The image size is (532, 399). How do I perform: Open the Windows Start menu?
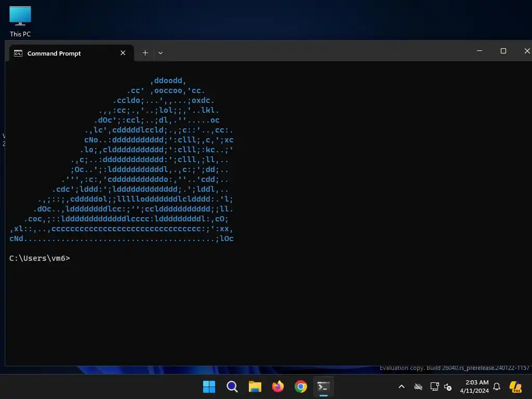pyautogui.click(x=209, y=387)
